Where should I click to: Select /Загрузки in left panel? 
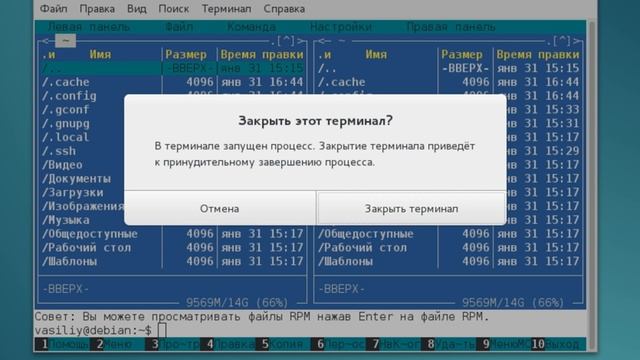[x=73, y=193]
